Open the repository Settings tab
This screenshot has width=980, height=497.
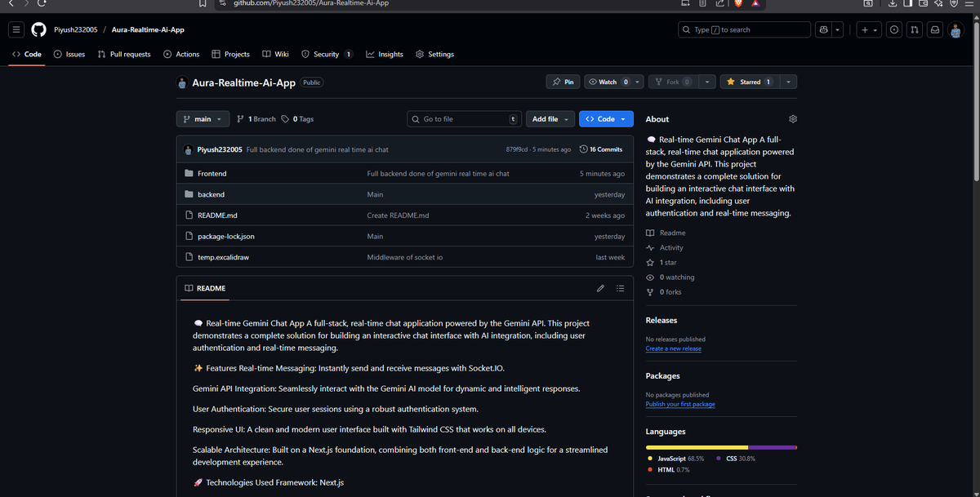(434, 54)
